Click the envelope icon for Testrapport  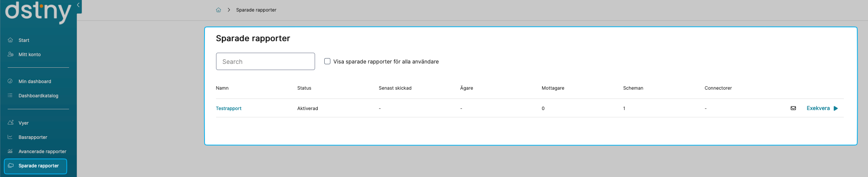(x=793, y=108)
